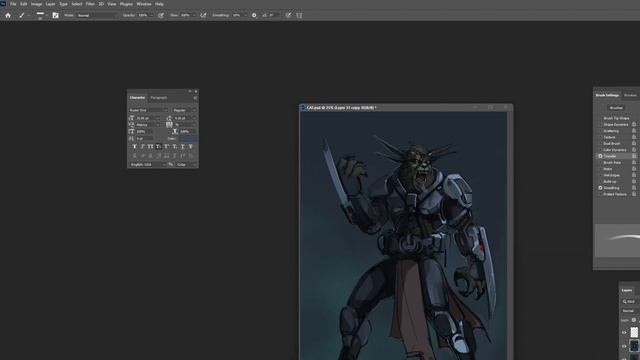Open the Plugins menu
This screenshot has height=360, width=640.
pyautogui.click(x=126, y=4)
